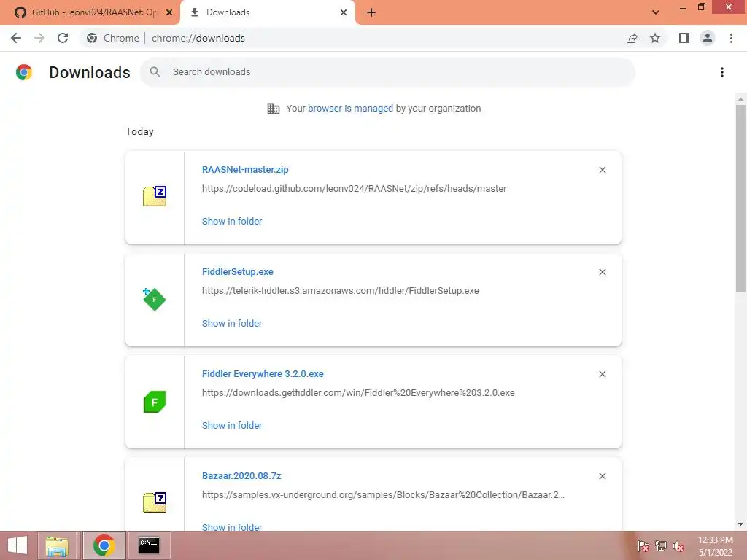Open Fiddler Everywhere 3.2.0.exe link
747x560 pixels.
[263, 374]
